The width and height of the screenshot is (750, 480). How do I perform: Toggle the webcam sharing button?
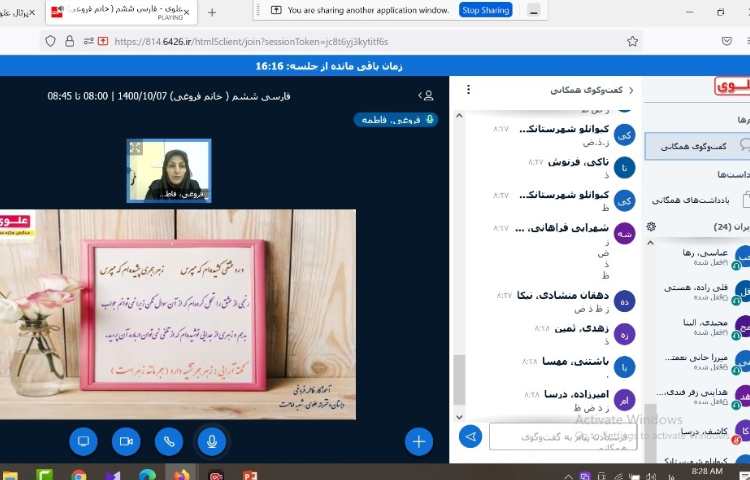(x=125, y=440)
